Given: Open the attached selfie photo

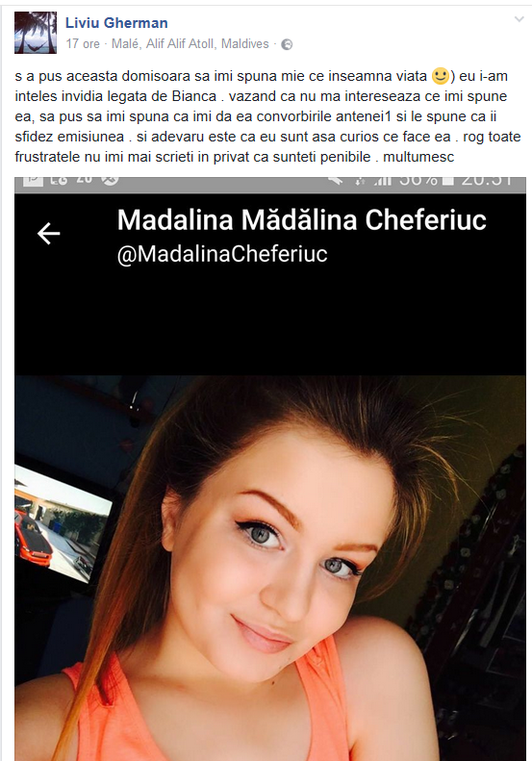Looking at the screenshot, I should [x=270, y=568].
